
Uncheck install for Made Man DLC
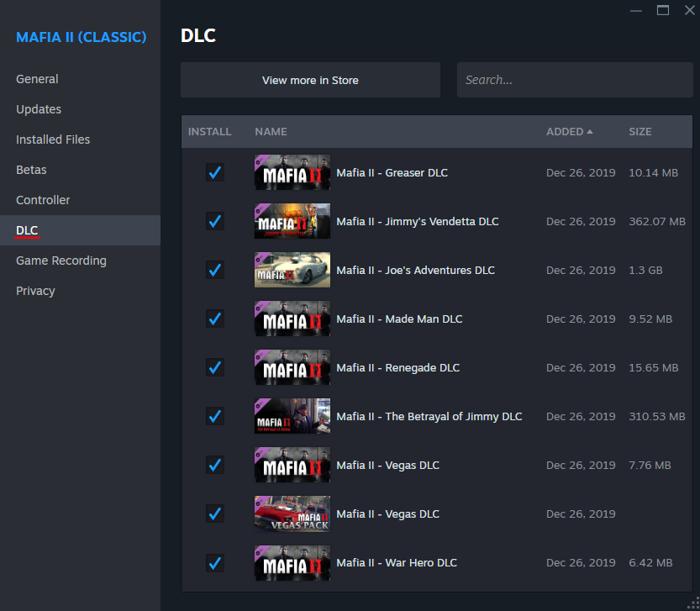(215, 319)
